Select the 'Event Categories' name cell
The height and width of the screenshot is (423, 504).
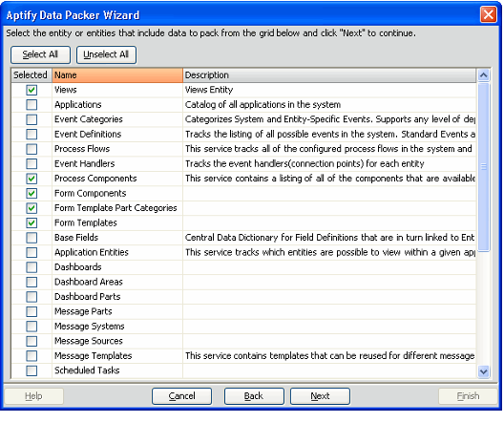pyautogui.click(x=117, y=119)
